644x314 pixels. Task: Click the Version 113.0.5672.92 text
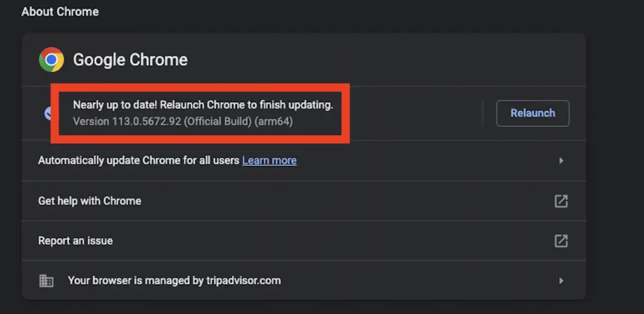[x=183, y=122]
